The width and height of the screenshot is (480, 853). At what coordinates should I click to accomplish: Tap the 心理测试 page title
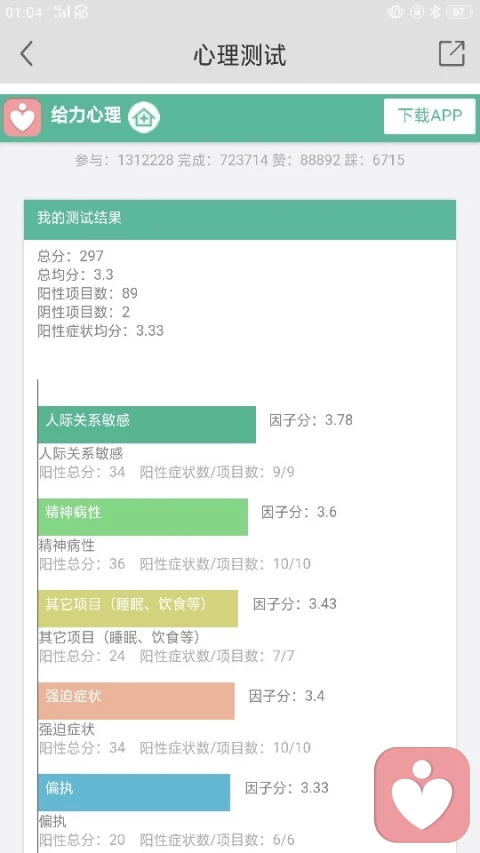click(239, 55)
